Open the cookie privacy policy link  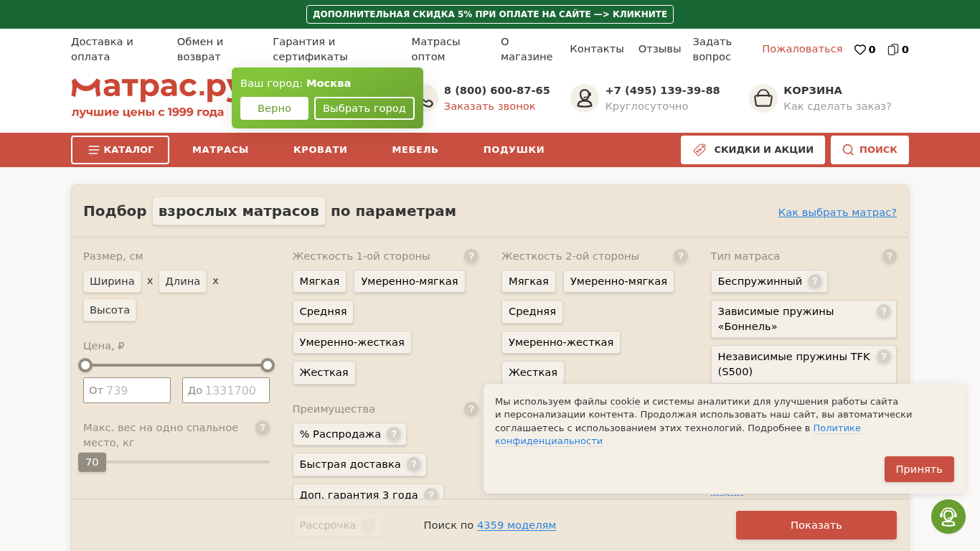678,435
